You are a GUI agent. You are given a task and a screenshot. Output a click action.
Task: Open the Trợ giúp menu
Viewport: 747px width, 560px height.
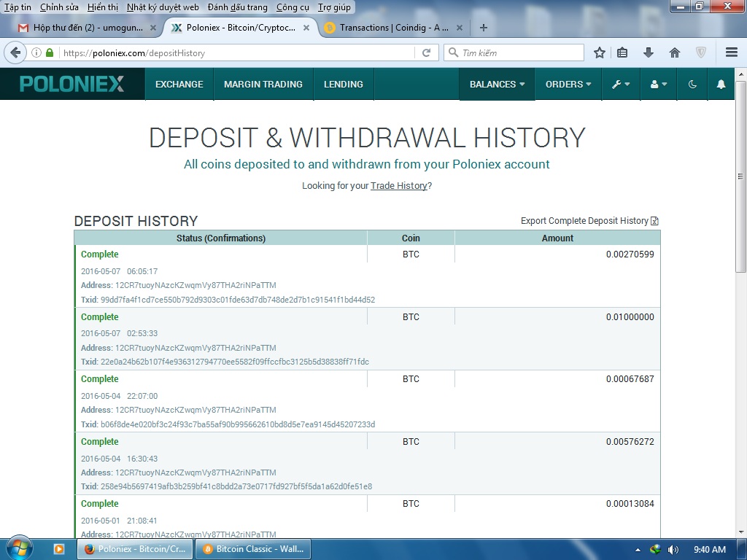click(334, 7)
